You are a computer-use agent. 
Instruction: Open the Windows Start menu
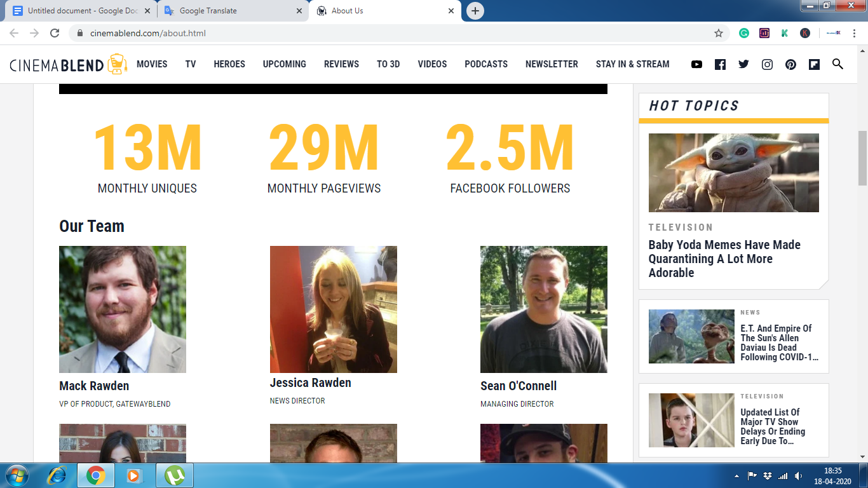(17, 475)
